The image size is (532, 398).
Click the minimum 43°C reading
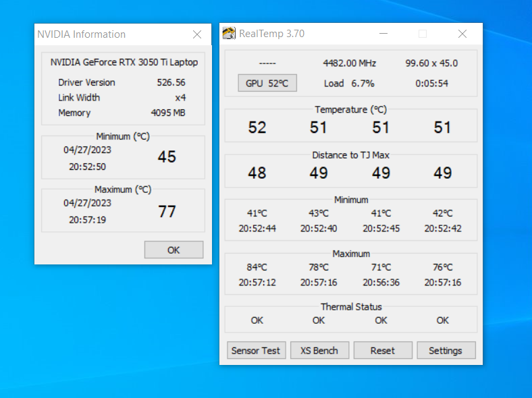point(318,213)
